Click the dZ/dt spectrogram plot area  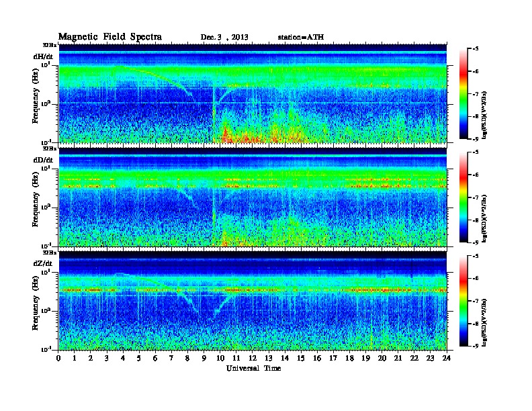pyautogui.click(x=253, y=300)
